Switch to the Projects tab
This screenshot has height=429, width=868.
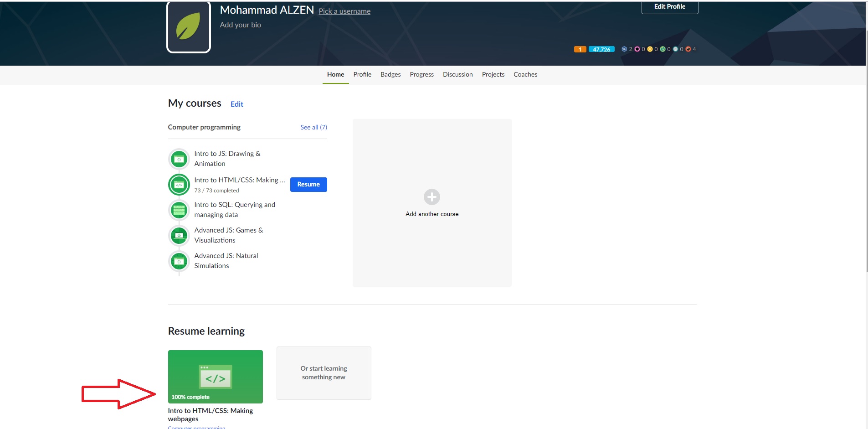pyautogui.click(x=493, y=74)
